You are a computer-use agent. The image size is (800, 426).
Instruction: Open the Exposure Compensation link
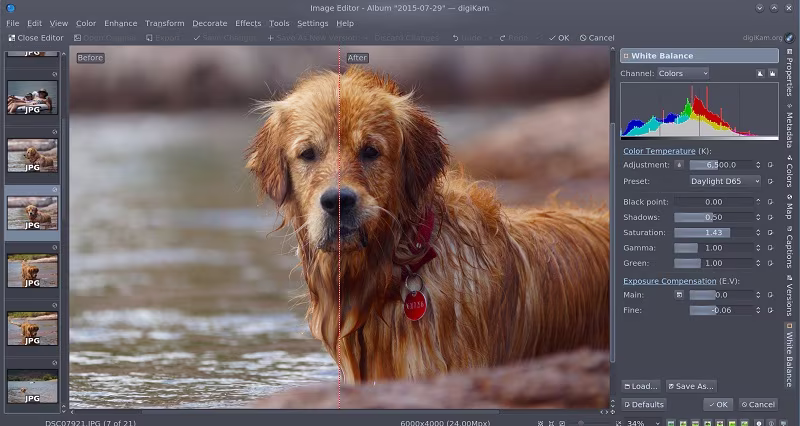click(x=669, y=281)
